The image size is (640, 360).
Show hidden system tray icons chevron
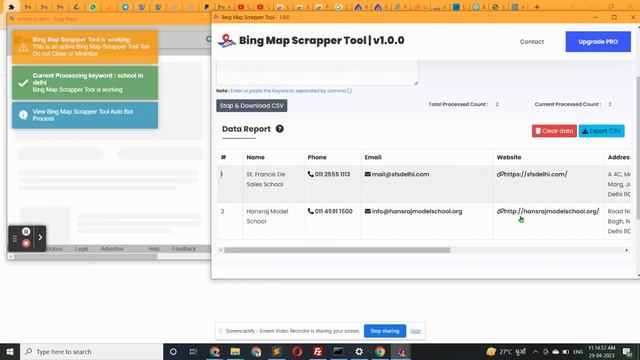[x=535, y=351]
